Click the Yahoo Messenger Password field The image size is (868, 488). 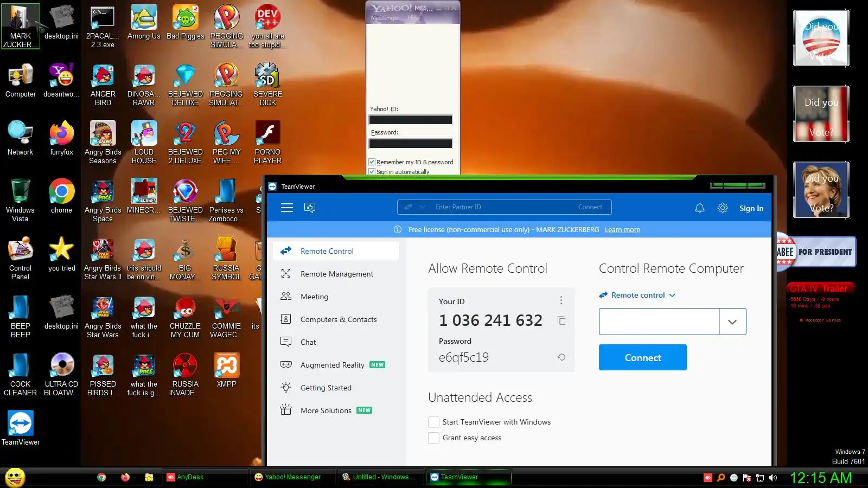(411, 144)
